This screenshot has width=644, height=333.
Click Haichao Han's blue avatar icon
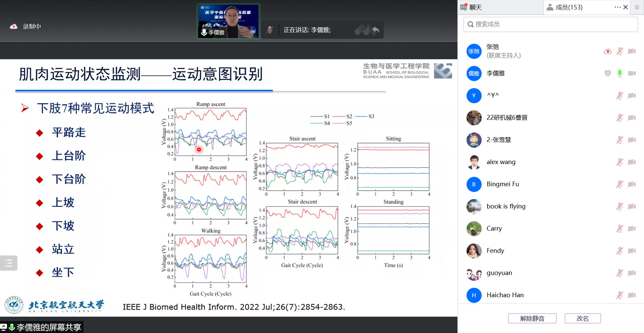[474, 295]
